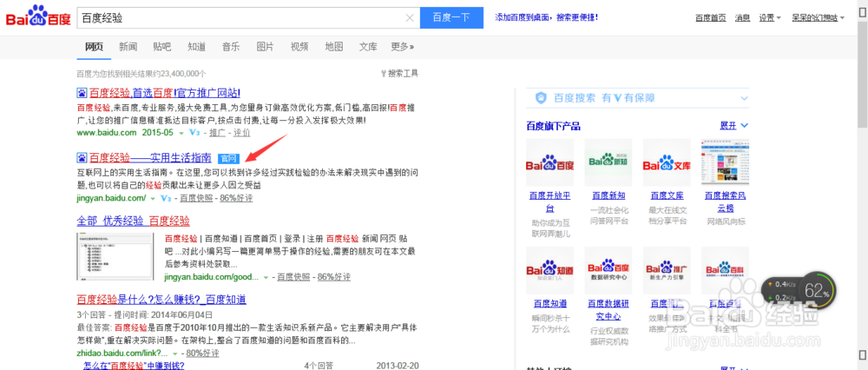
Task: Click the 百度数据研究中心 logo icon
Action: point(608,270)
